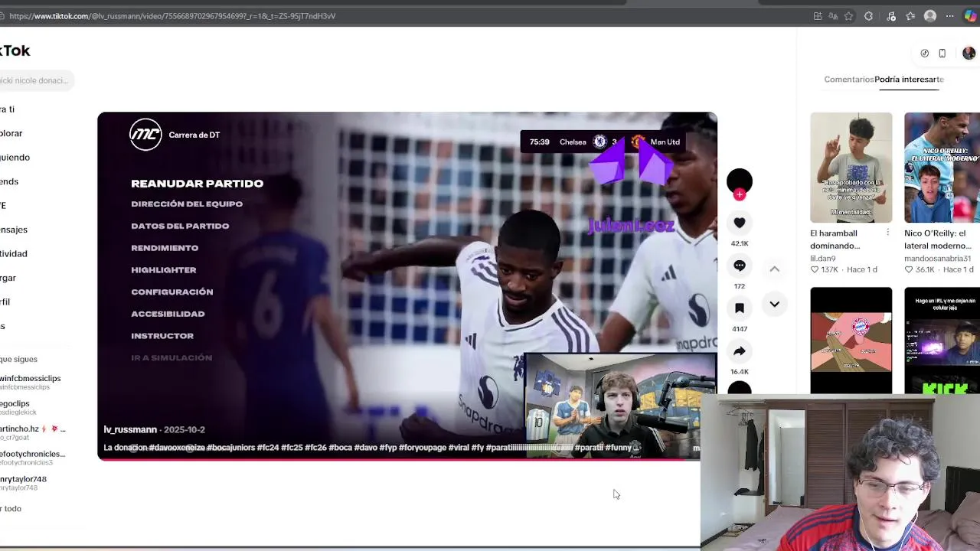Open browser three-dot settings menu

tap(950, 16)
